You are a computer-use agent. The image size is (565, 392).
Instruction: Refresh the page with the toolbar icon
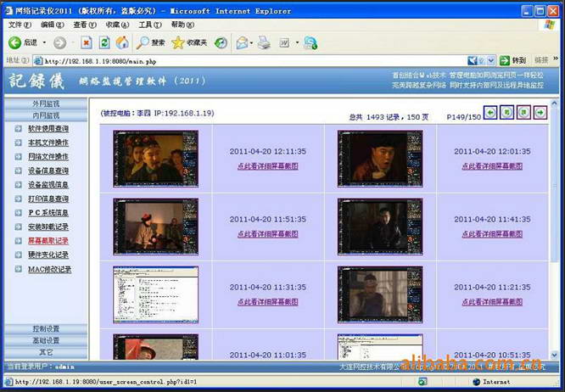pyautogui.click(x=104, y=42)
